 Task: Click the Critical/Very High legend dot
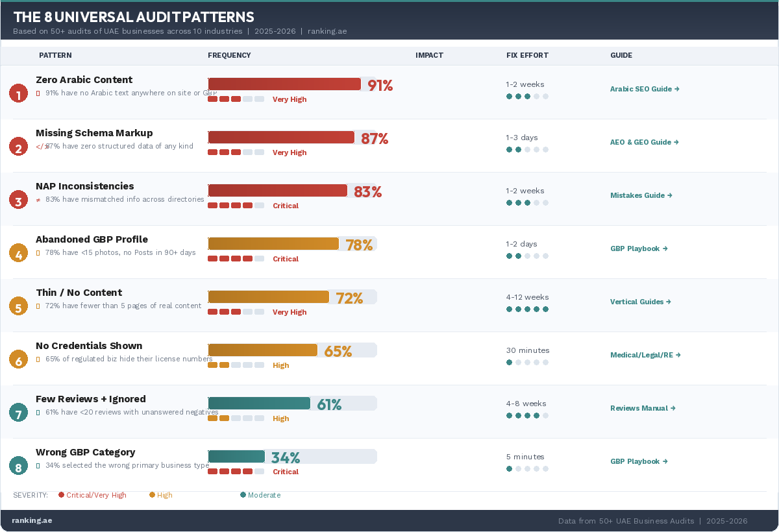[61, 495]
